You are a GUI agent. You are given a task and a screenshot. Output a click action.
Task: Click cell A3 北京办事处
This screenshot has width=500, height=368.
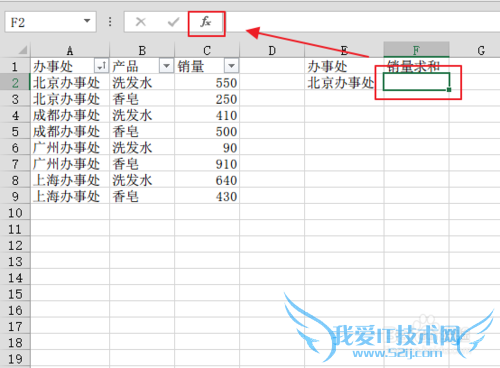pos(70,99)
